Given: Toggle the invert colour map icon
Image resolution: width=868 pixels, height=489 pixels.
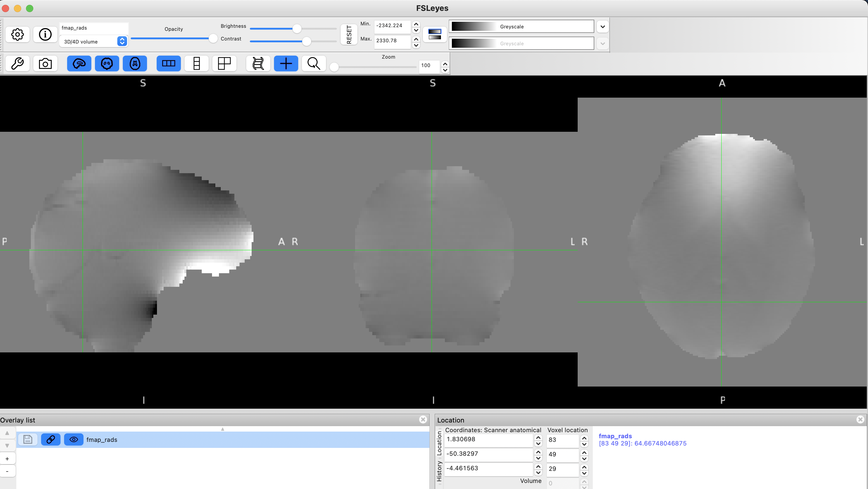Looking at the screenshot, I should pyautogui.click(x=435, y=34).
